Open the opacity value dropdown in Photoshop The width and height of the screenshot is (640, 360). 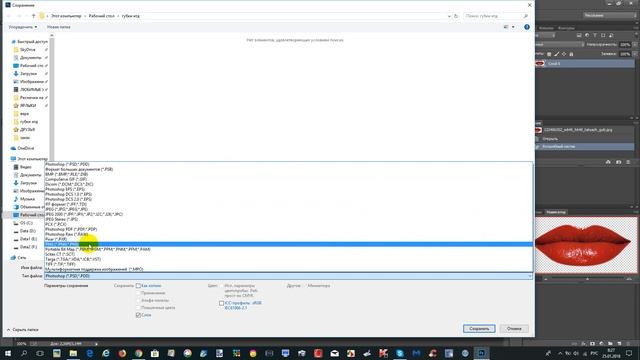coord(635,44)
